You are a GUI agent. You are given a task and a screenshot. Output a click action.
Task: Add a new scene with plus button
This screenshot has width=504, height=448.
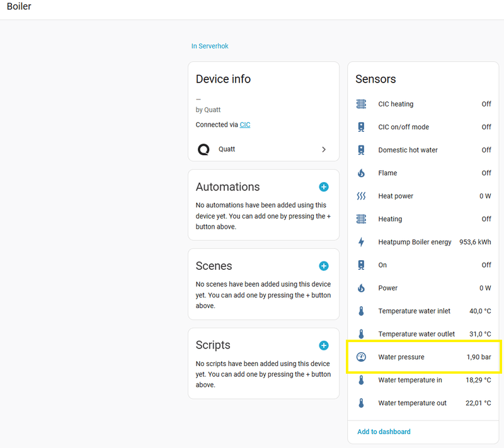point(324,266)
